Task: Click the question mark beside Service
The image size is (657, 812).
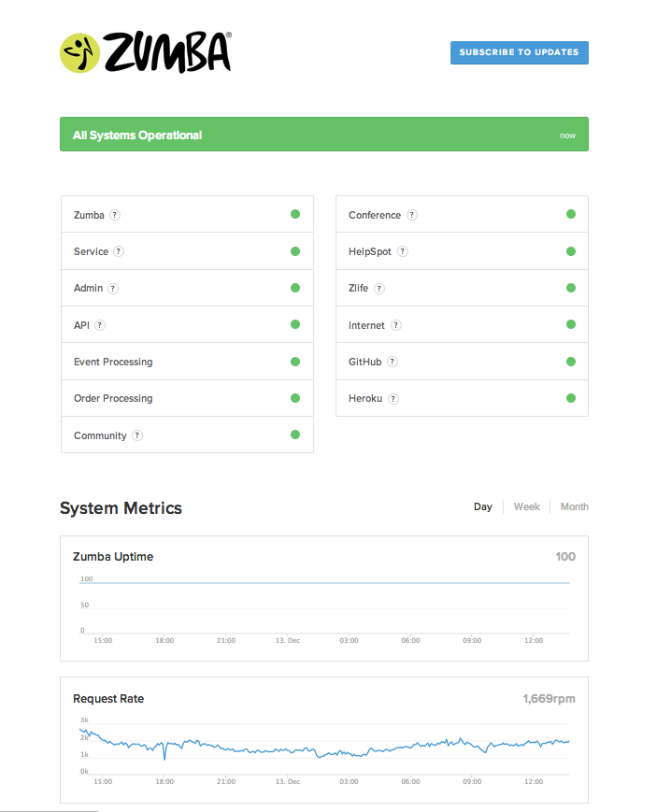Action: (119, 251)
